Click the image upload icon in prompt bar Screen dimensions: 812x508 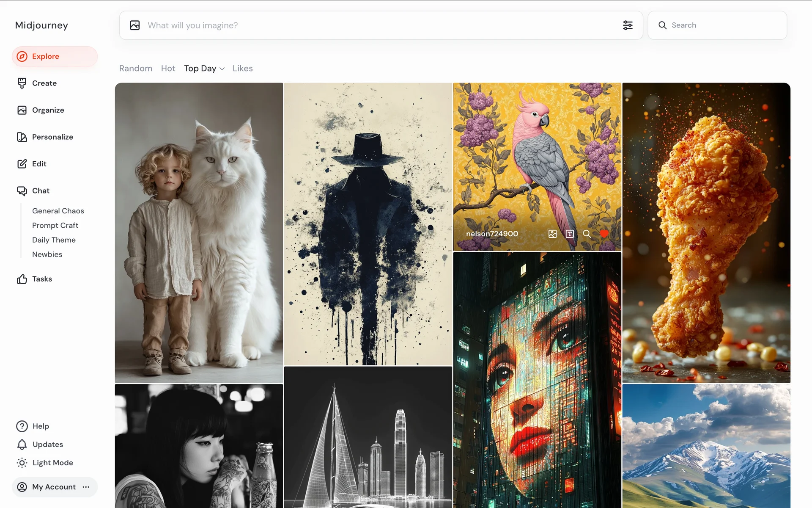point(135,25)
